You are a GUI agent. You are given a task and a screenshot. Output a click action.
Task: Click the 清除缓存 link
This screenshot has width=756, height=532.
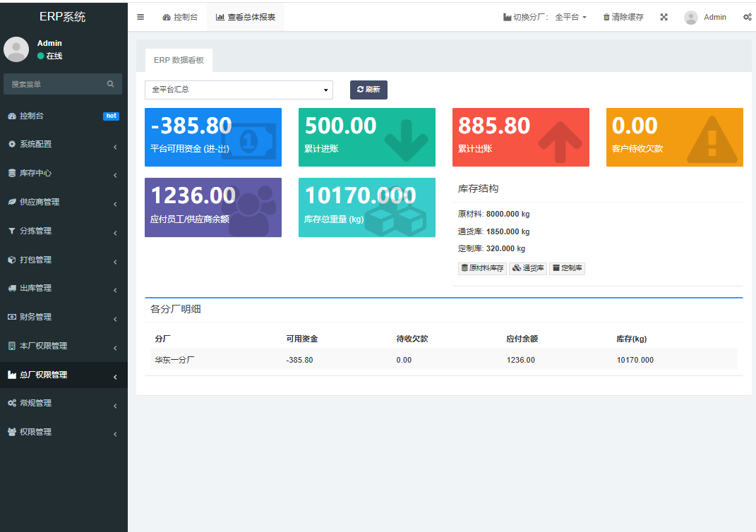tap(623, 18)
